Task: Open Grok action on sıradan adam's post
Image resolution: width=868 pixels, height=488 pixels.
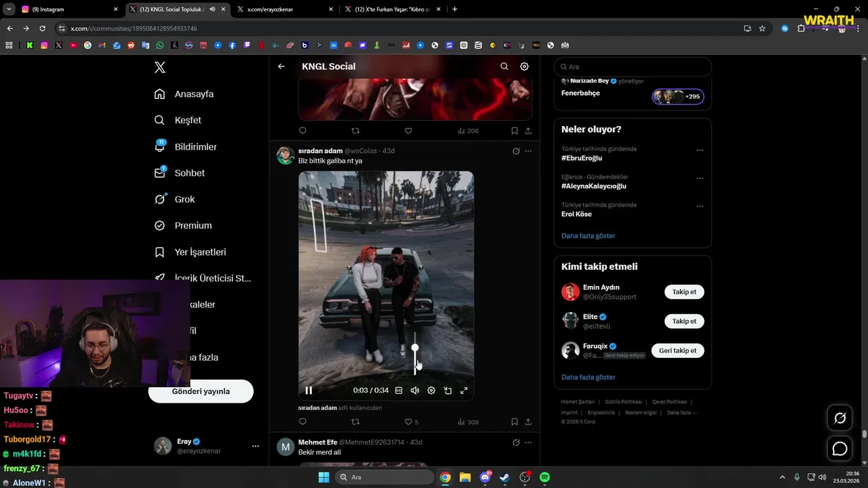Action: [x=516, y=151]
